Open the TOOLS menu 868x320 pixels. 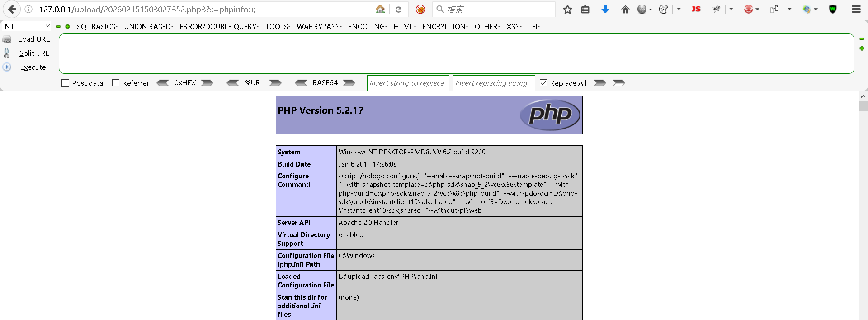click(x=278, y=27)
